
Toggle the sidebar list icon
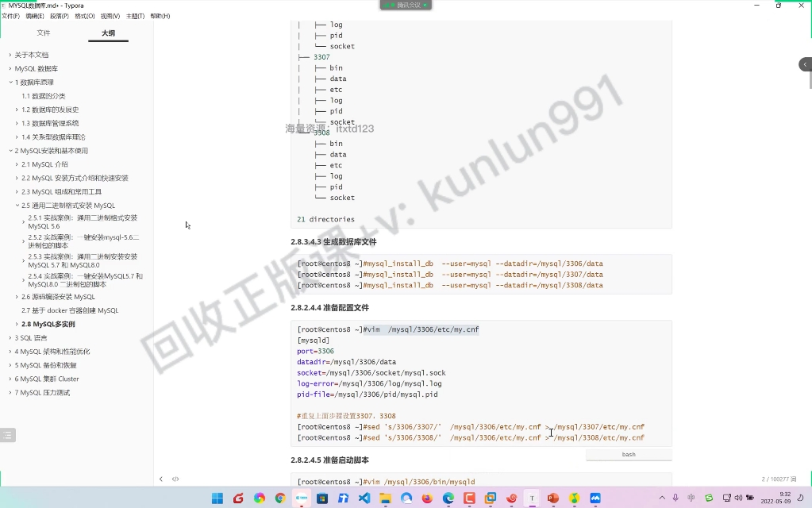[8, 435]
